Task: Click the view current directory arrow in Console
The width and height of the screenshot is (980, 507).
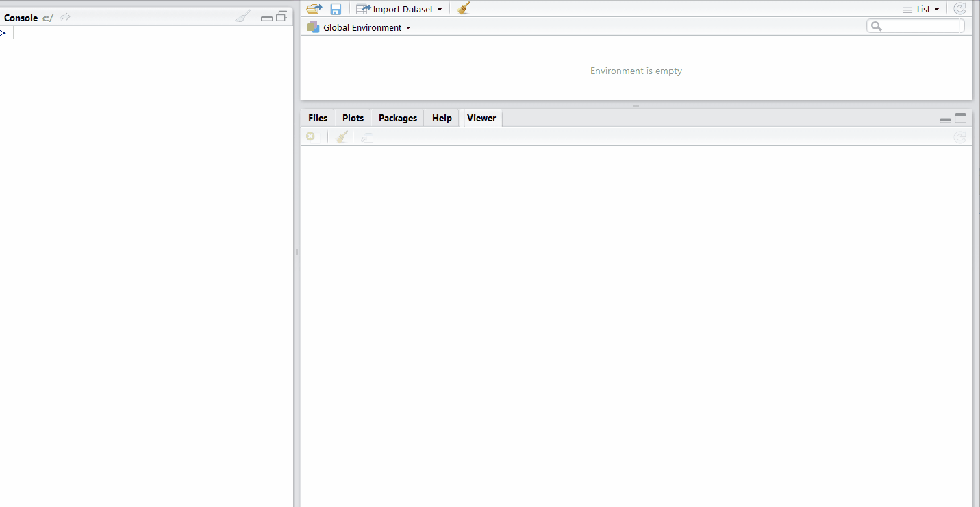Action: (x=66, y=17)
